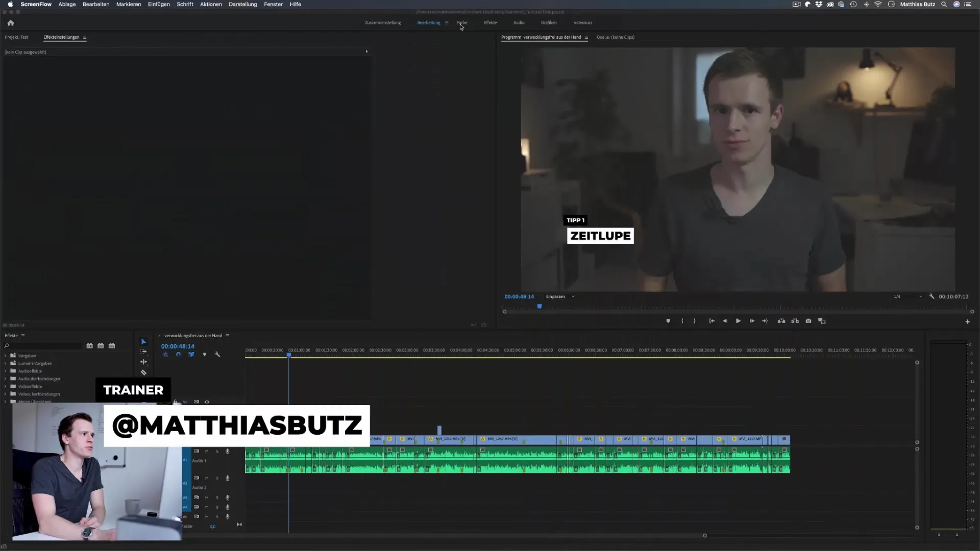Select the Track Select Forward tool

143,352
